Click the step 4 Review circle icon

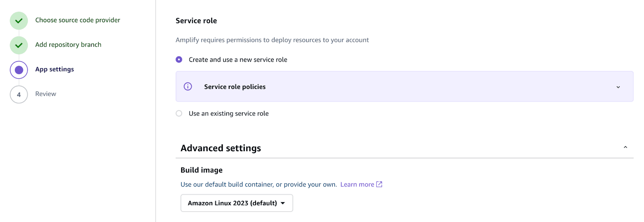pos(19,95)
